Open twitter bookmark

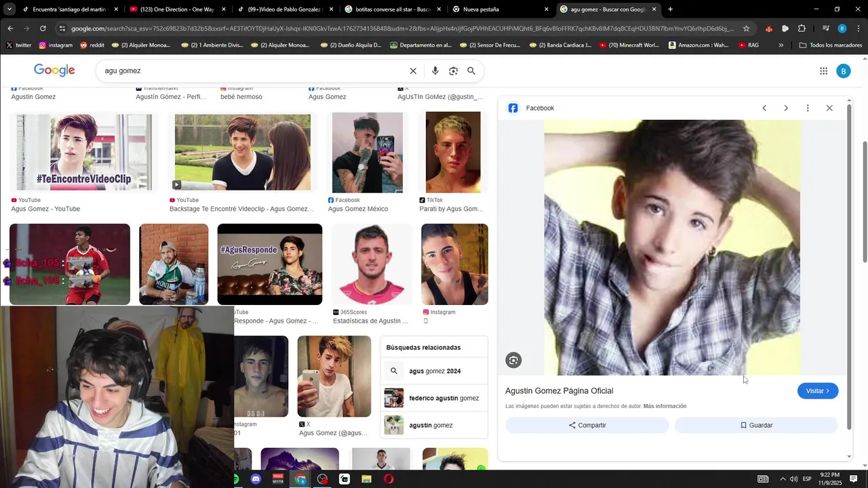[x=19, y=45]
